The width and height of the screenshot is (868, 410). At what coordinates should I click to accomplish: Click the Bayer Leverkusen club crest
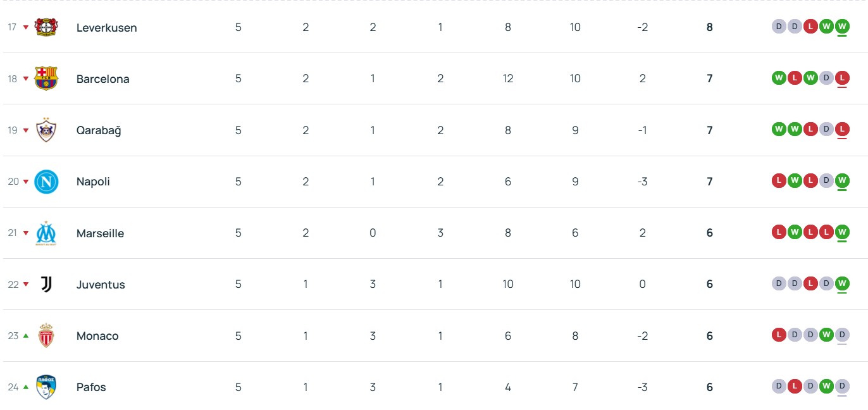[46, 27]
